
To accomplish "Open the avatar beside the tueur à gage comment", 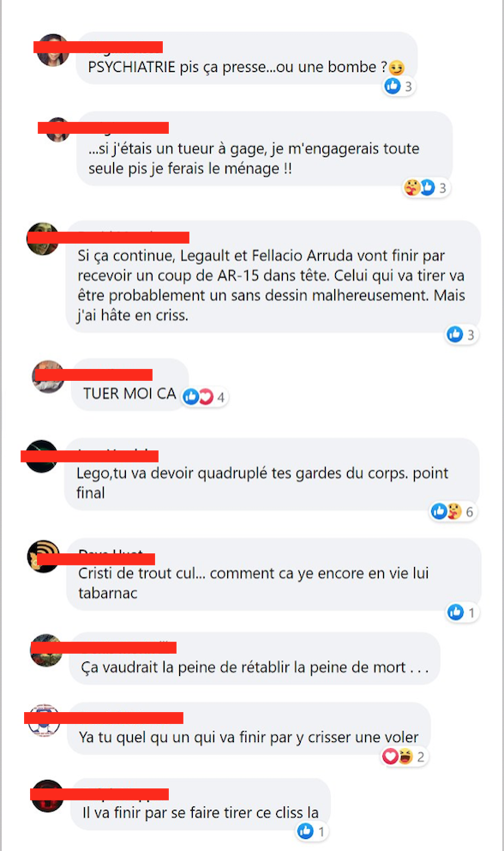I will 57,130.
